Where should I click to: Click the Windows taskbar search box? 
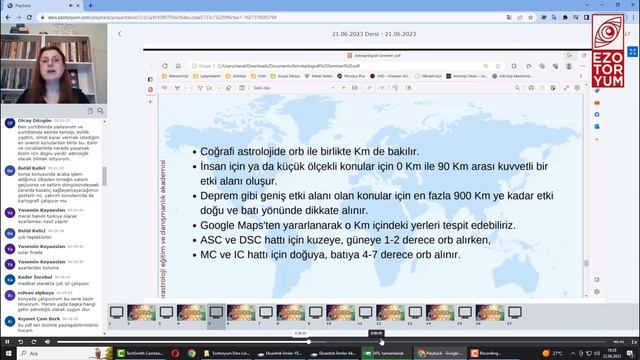[x=65, y=353]
